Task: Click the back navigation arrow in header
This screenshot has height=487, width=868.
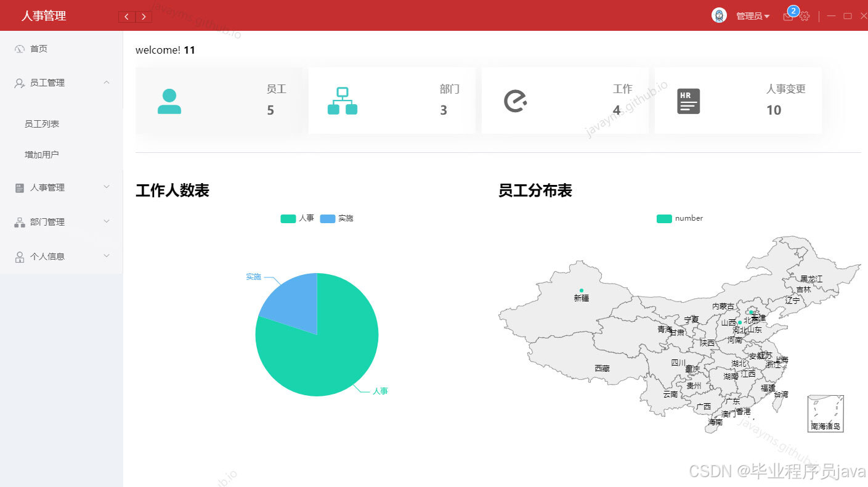Action: coord(127,17)
